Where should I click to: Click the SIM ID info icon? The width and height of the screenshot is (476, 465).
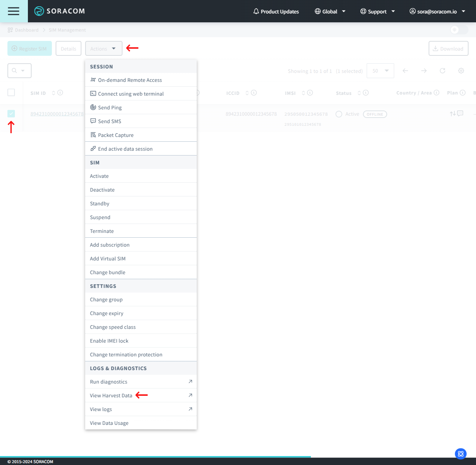pos(60,93)
